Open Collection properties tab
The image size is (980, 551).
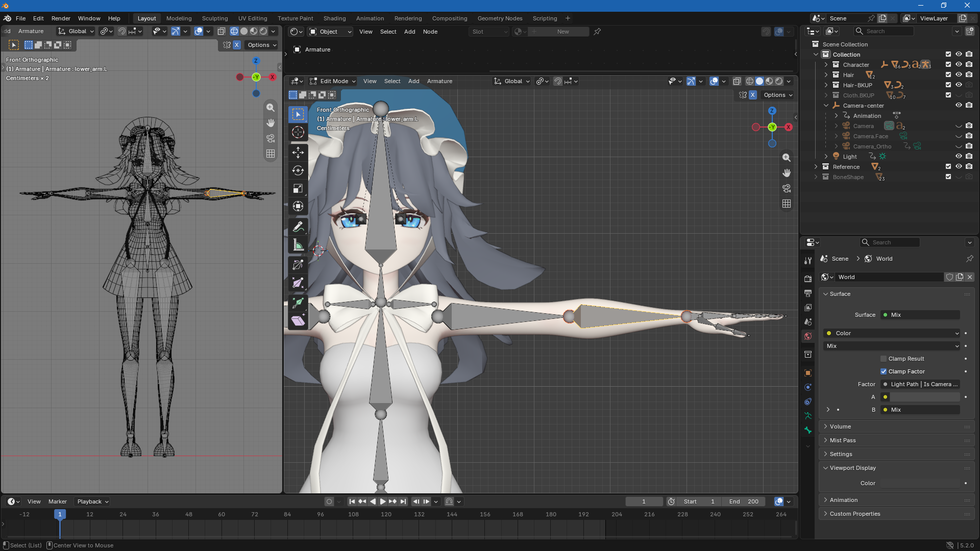point(808,355)
